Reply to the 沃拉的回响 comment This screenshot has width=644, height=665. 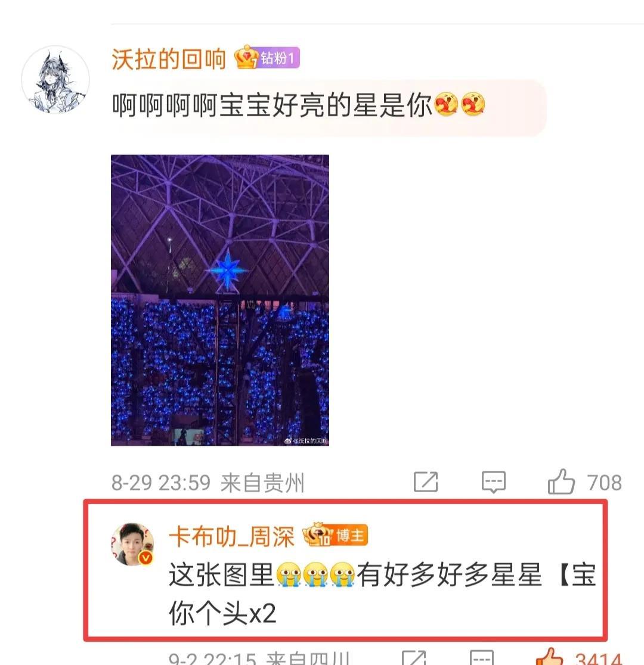pyautogui.click(x=493, y=482)
